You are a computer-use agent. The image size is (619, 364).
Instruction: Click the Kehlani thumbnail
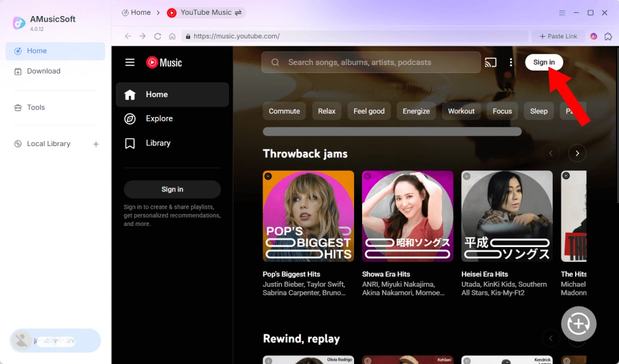click(x=408, y=360)
